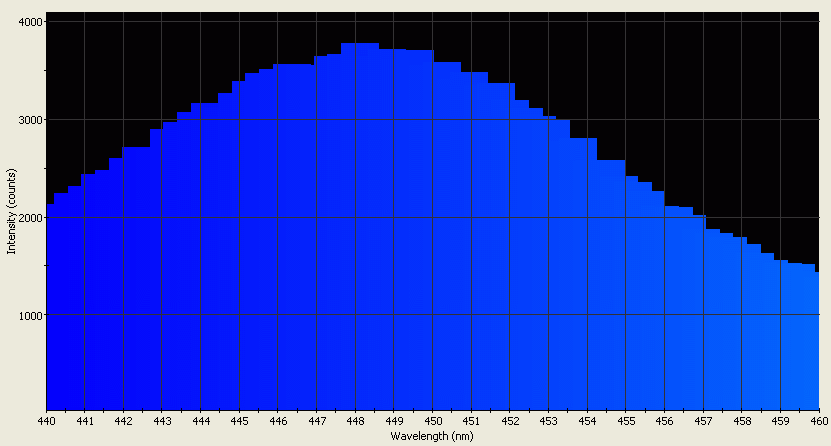The image size is (831, 446).
Task: Click the 441 wavelength axis label
Action: pyautogui.click(x=85, y=421)
